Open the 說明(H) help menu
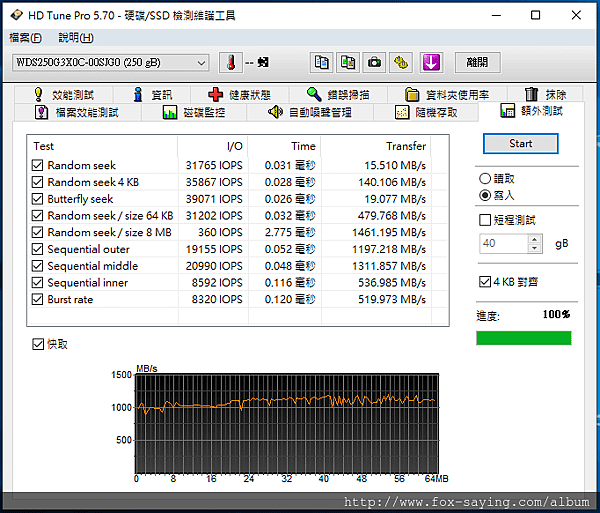The image size is (600, 513). coord(76,37)
